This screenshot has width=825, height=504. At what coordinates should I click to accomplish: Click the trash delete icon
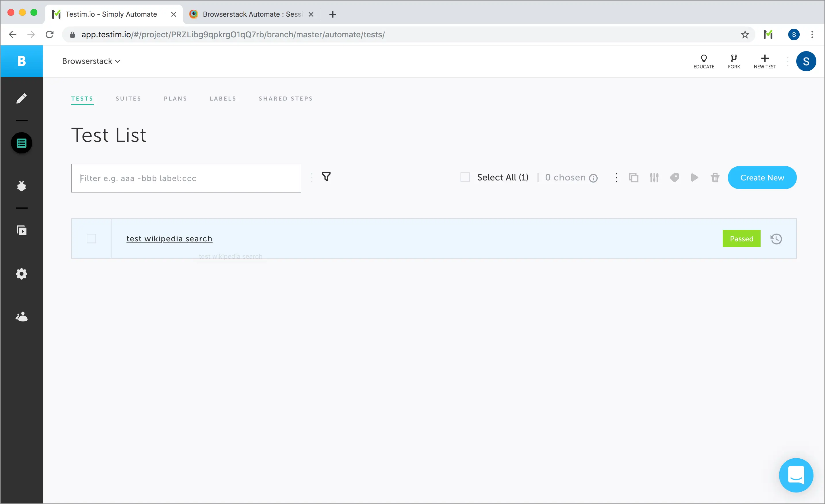[715, 177]
